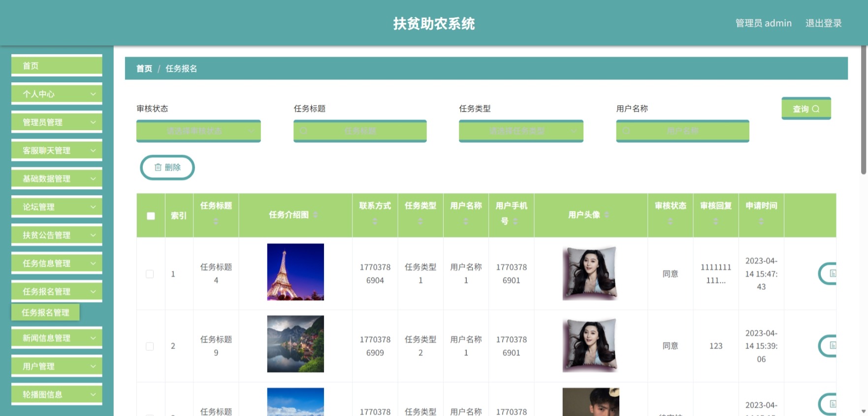Click the search icon in the 查询 button
Viewport: 868px width, 416px height.
[816, 109]
